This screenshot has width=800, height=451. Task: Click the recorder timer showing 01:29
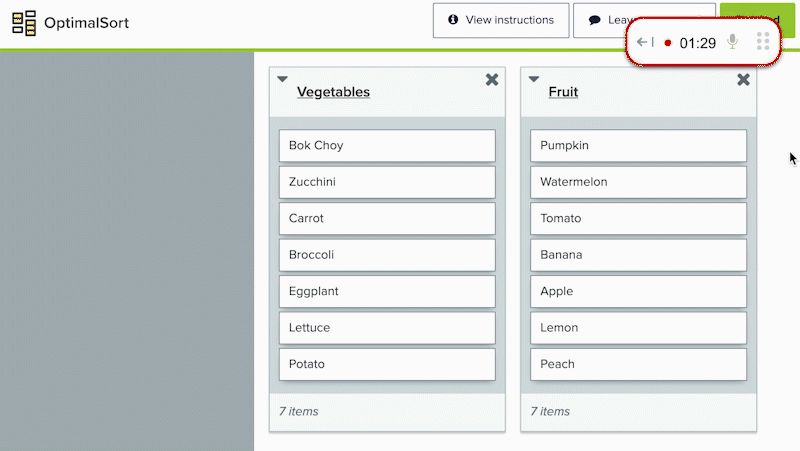click(697, 43)
